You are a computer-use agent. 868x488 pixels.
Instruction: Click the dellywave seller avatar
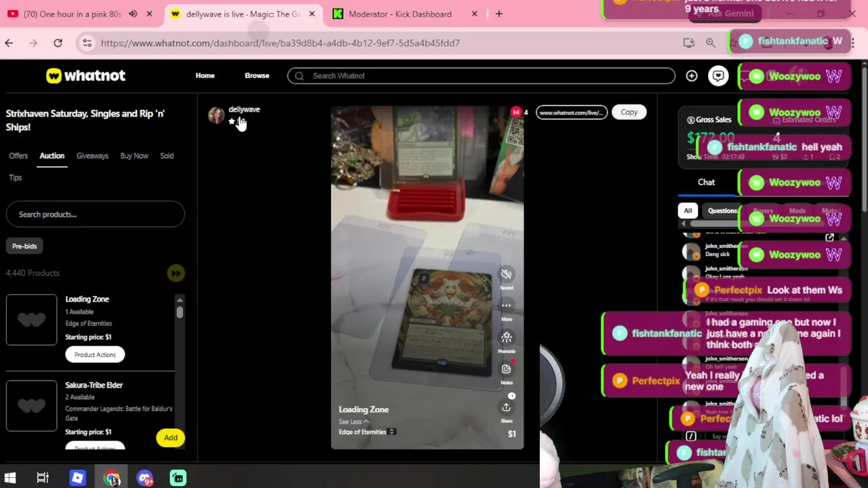216,115
